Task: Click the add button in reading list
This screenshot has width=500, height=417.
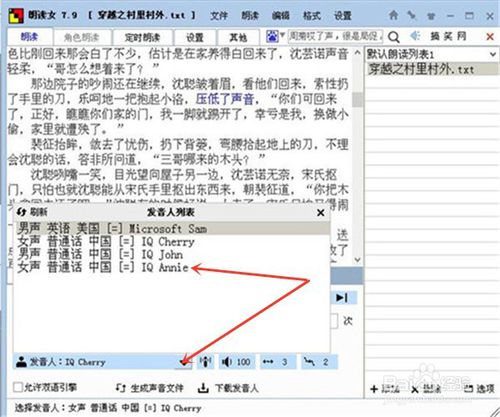Action: tap(385, 389)
